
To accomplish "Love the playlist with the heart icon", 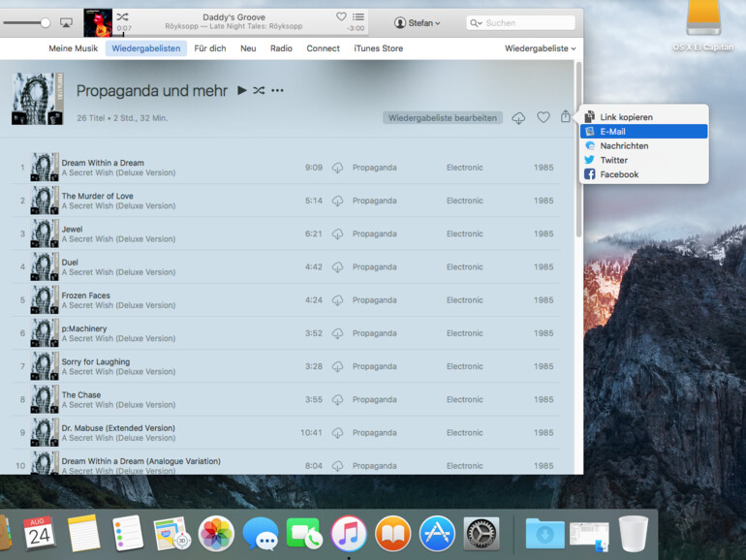I will click(x=544, y=117).
